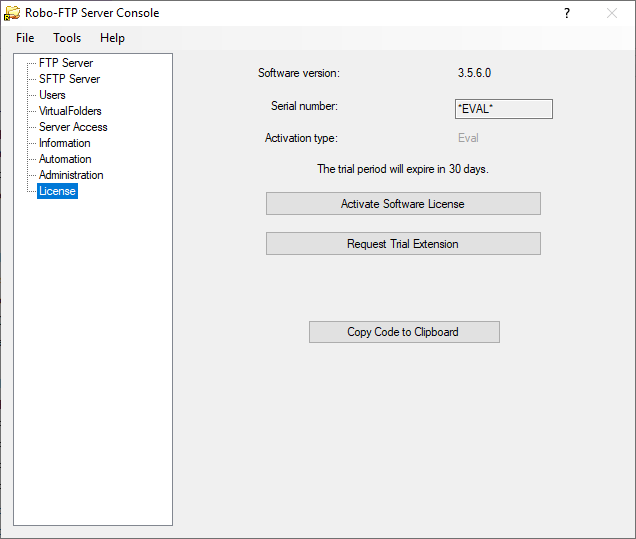The image size is (636, 539).
Task: Open the Users tree item
Action: [x=52, y=95]
